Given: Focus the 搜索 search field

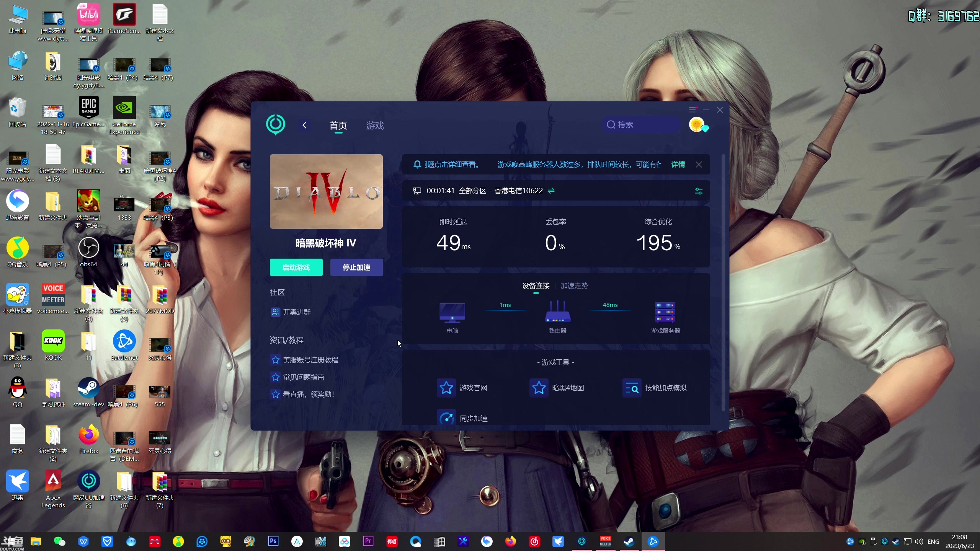Looking at the screenshot, I should tap(642, 125).
